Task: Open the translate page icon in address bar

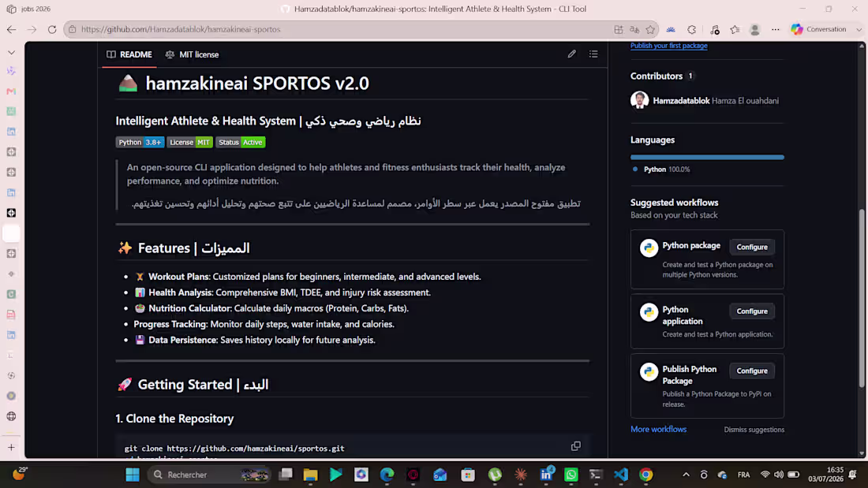Action: (634, 29)
